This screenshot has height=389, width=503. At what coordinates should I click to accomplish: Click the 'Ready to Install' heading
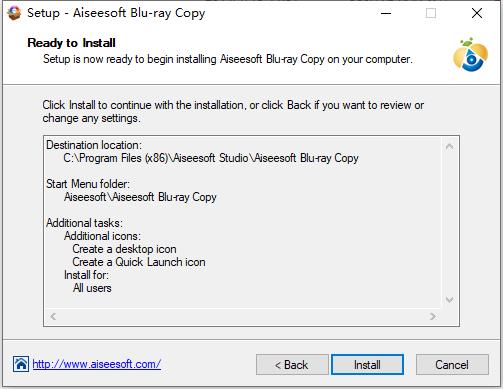point(71,43)
